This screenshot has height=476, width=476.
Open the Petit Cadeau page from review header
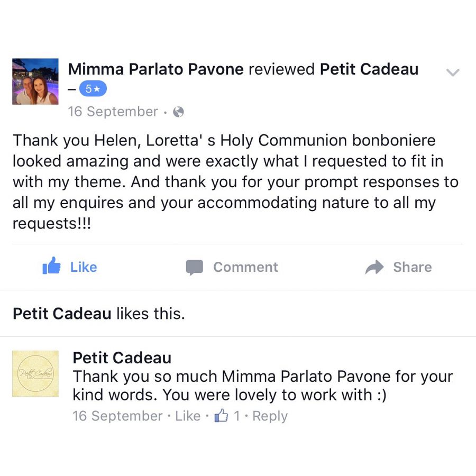click(369, 69)
